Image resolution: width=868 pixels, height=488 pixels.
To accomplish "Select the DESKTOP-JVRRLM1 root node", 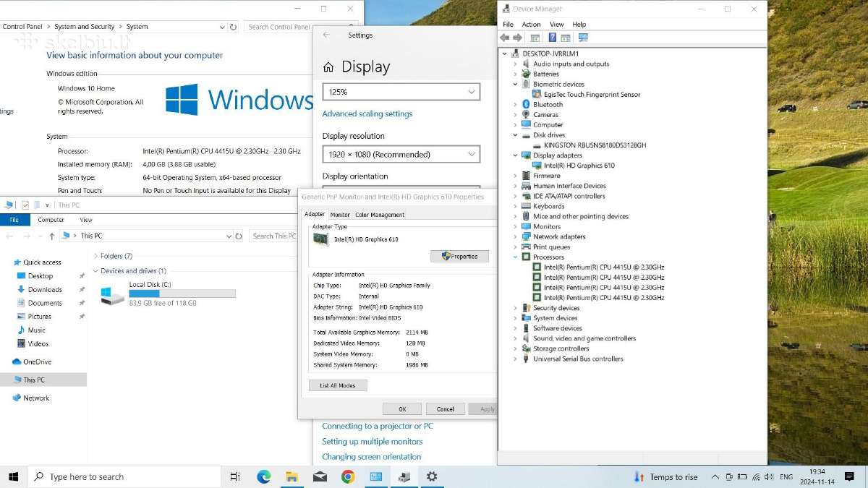I will pos(550,53).
